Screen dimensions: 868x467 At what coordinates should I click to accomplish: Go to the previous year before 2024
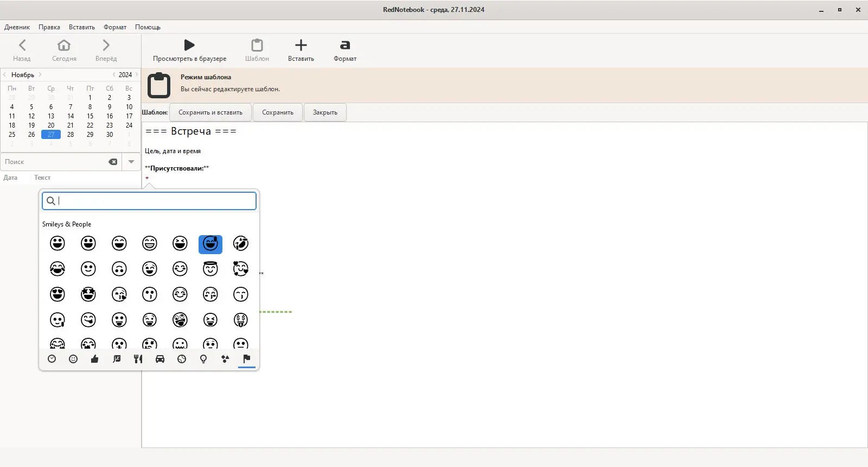(114, 74)
